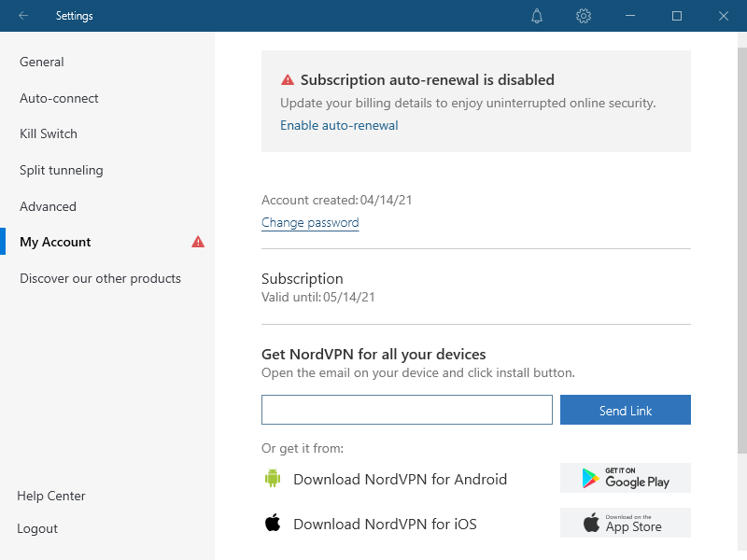Go back using the arrow in the title bar

pos(23,16)
